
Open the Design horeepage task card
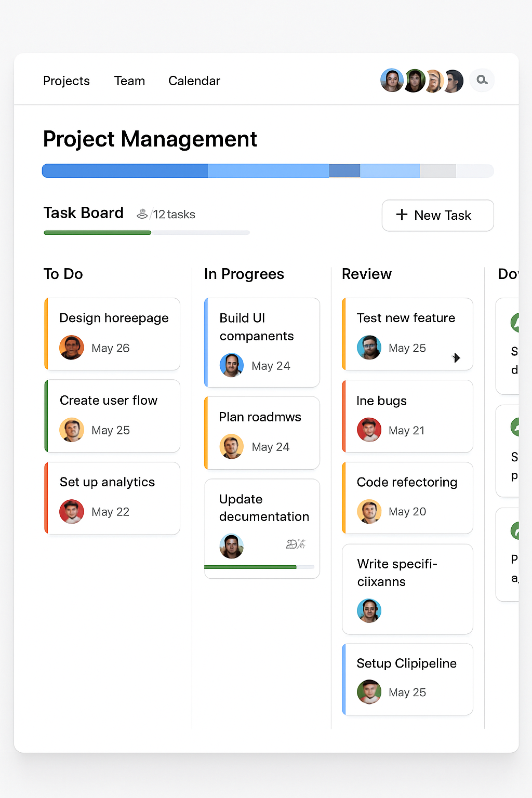(x=112, y=334)
